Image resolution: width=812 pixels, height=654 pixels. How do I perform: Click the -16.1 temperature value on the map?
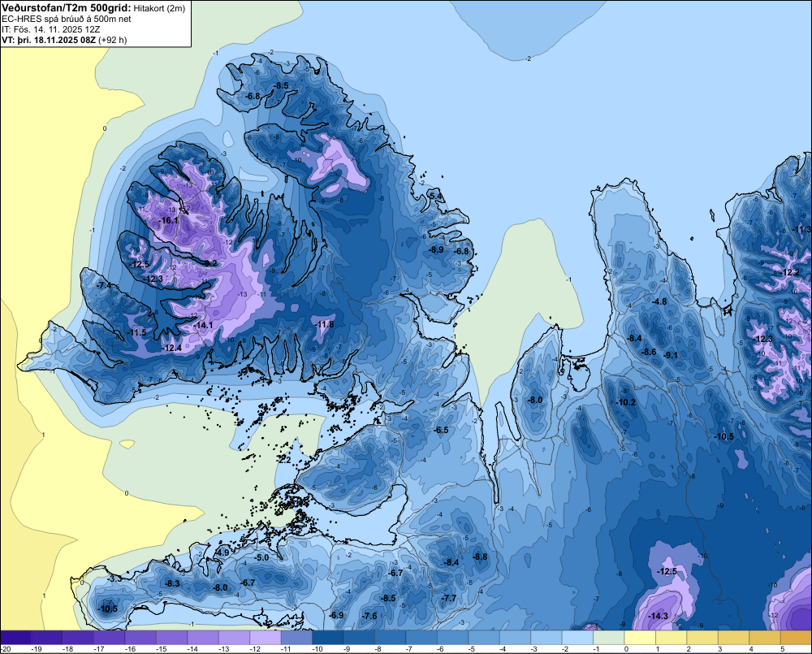[168, 220]
